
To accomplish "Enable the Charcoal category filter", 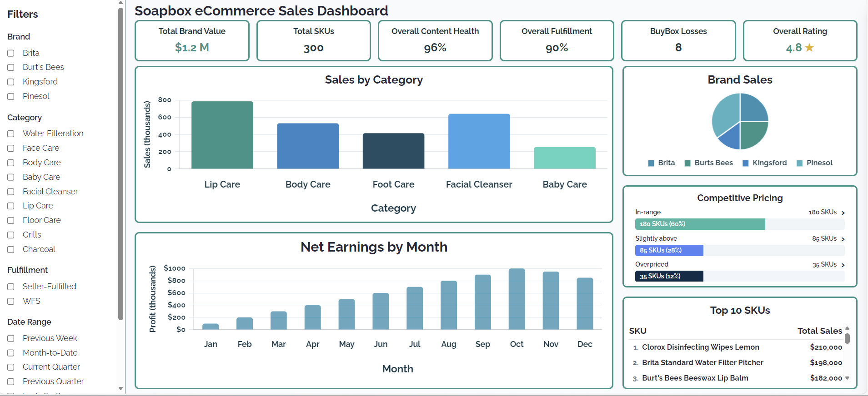I will coord(11,249).
